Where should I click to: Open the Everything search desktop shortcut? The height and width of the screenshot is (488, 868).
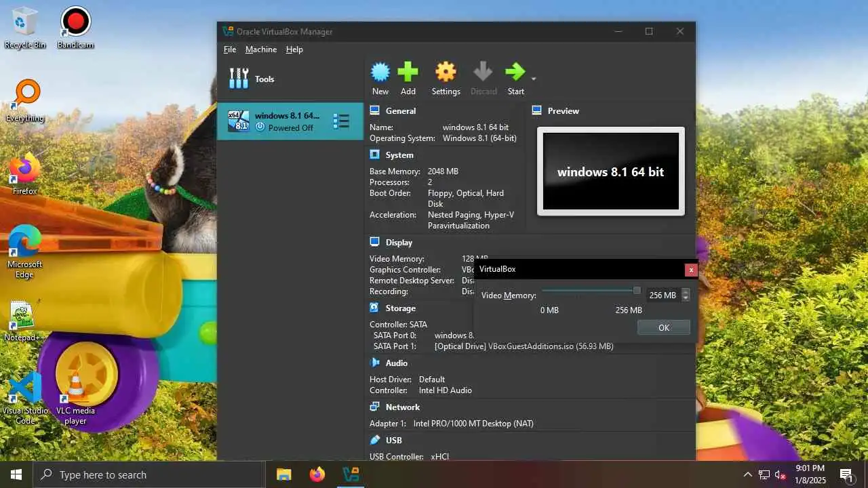click(x=25, y=101)
